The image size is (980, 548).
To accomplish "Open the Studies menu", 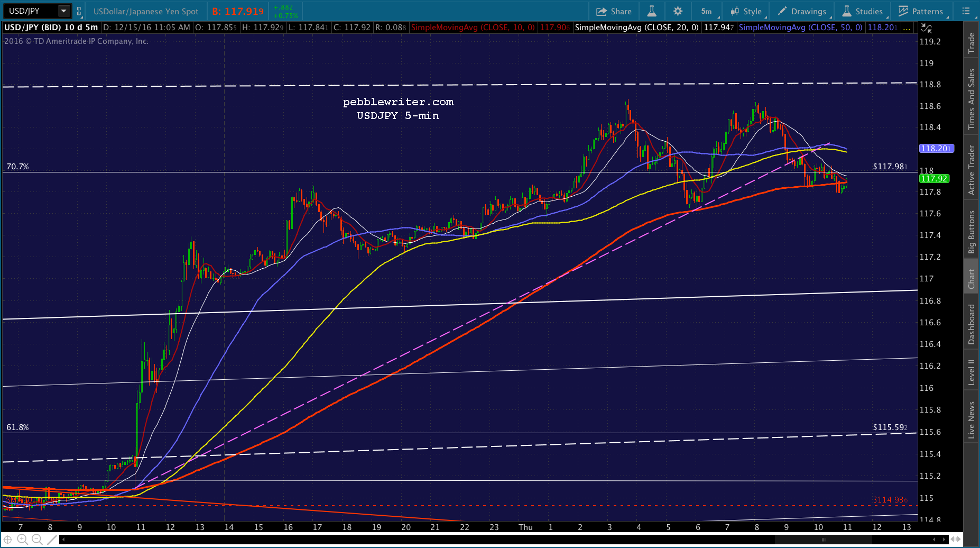I will (x=863, y=11).
